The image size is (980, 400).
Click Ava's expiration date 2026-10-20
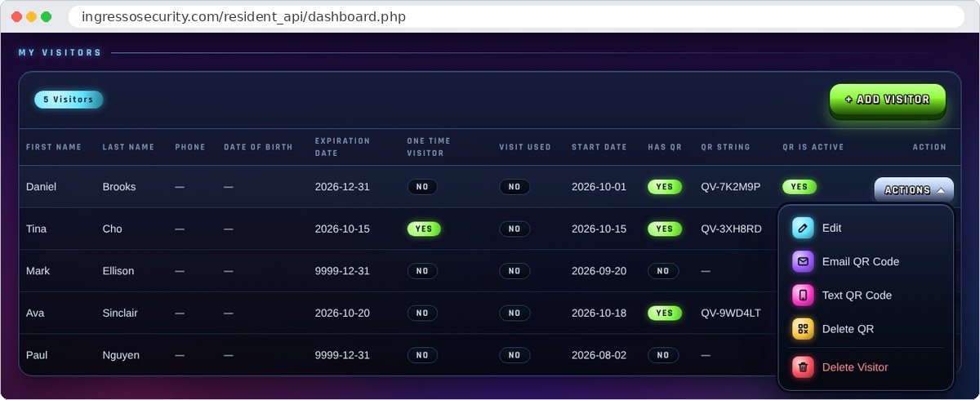click(x=342, y=313)
